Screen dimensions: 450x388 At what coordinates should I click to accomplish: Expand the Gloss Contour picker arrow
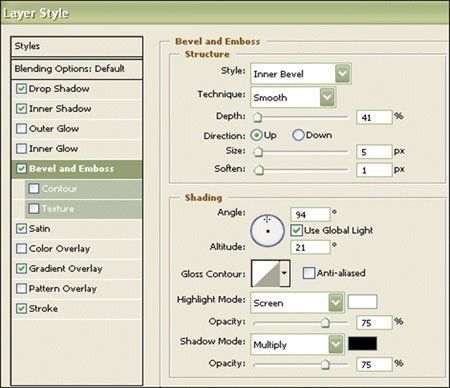(x=284, y=273)
